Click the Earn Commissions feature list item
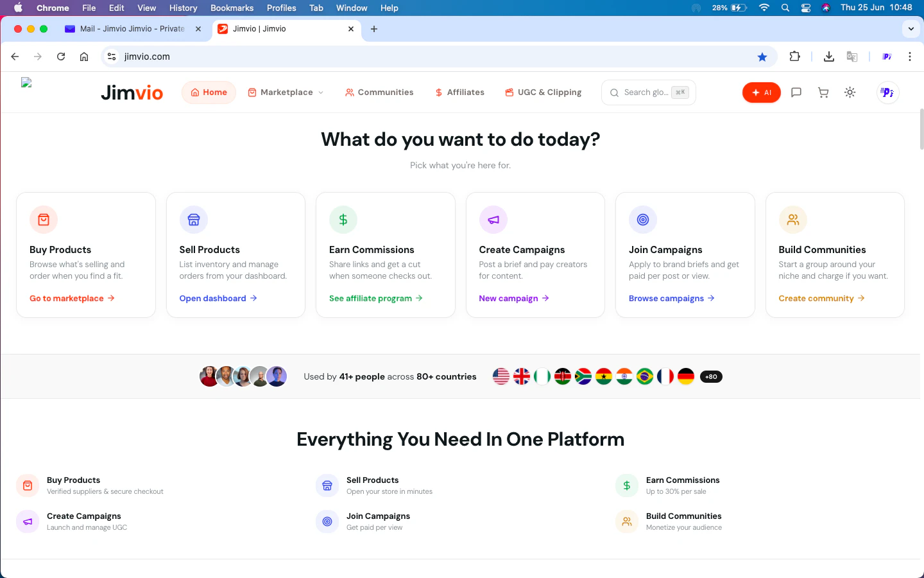This screenshot has width=924, height=578. (667, 486)
